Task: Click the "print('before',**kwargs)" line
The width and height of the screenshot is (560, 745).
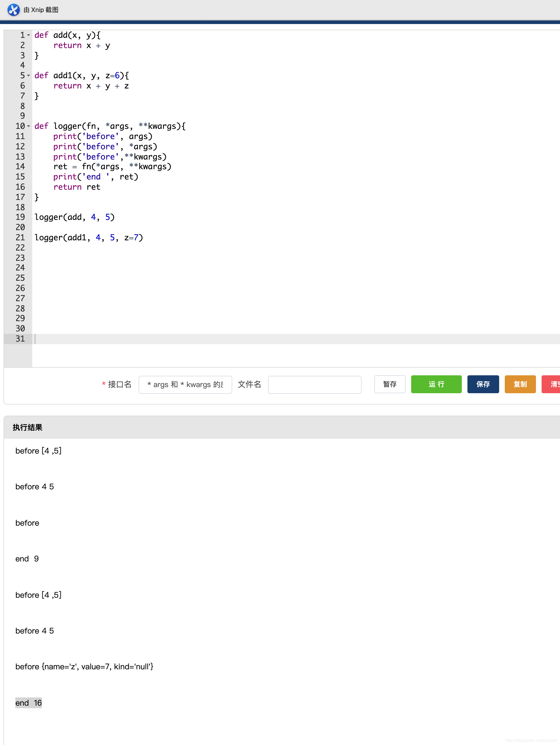Action: [110, 157]
